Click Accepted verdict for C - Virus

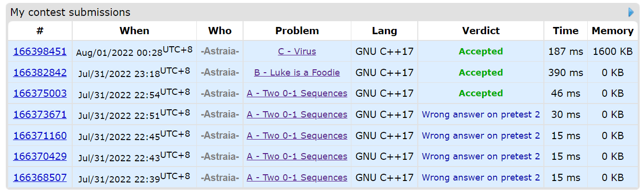click(x=480, y=52)
